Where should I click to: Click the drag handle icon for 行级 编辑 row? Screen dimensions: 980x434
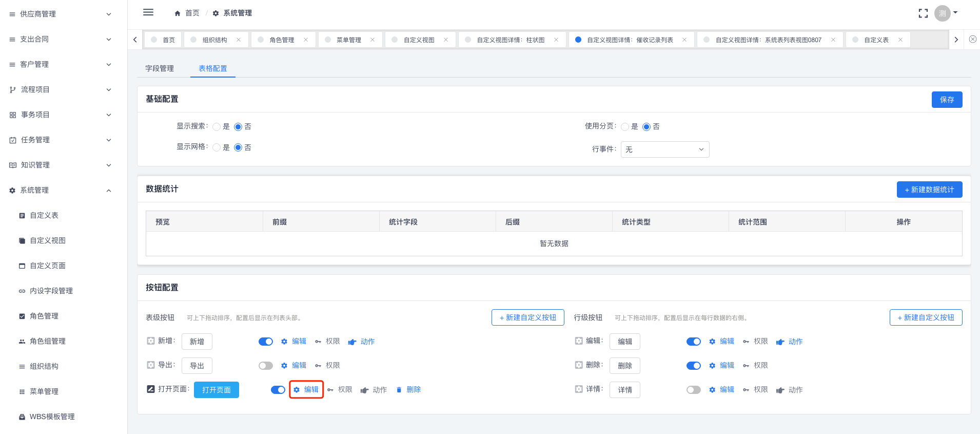(579, 341)
